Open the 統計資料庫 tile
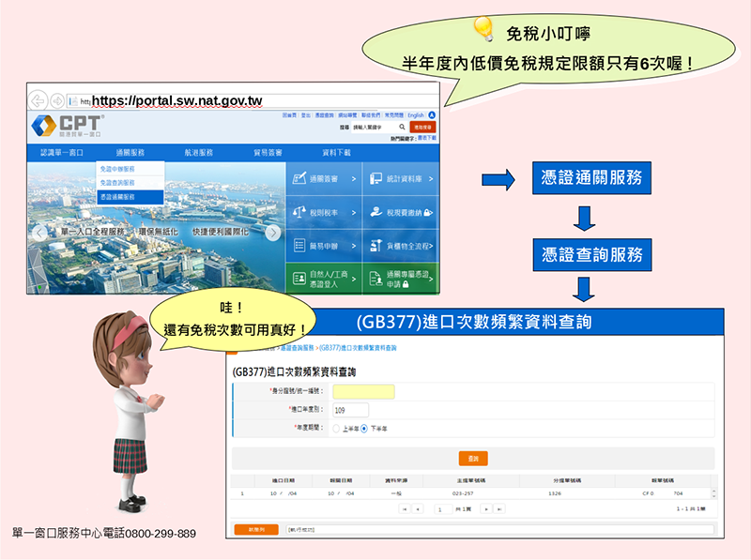The image size is (751, 560). pos(400,177)
